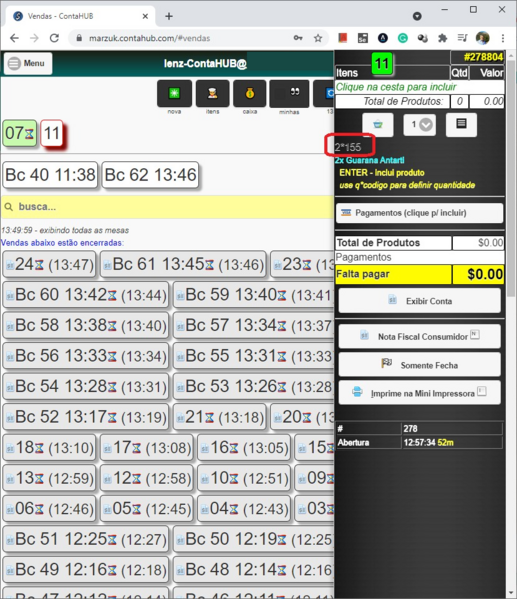Open closed sale Bc 61 13:45
Image resolution: width=517 pixels, height=599 pixels.
click(x=183, y=264)
